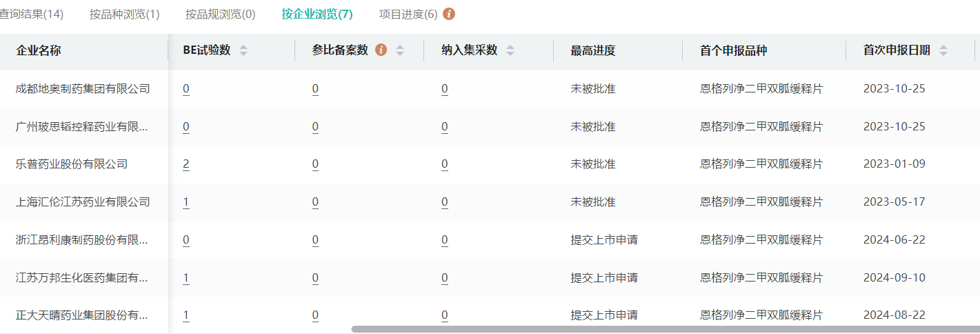980x334 pixels.
Task: Click 纳入集采数 value for 浙江昂利康制药
Action: (445, 240)
